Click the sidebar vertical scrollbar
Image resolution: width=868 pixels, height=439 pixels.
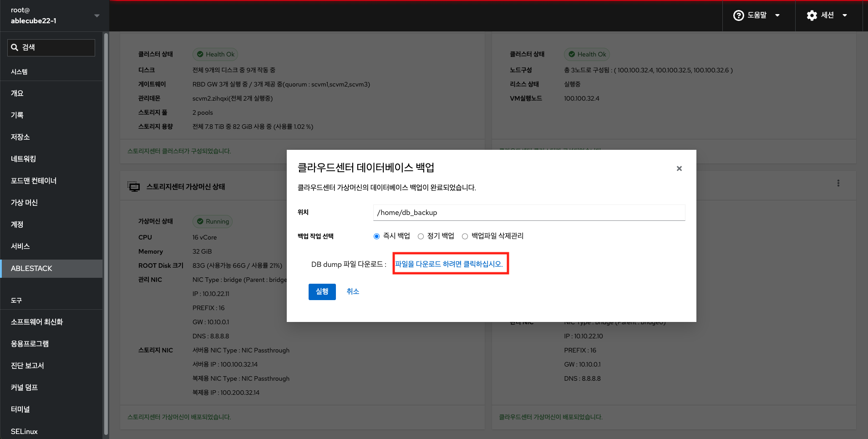tap(106, 228)
